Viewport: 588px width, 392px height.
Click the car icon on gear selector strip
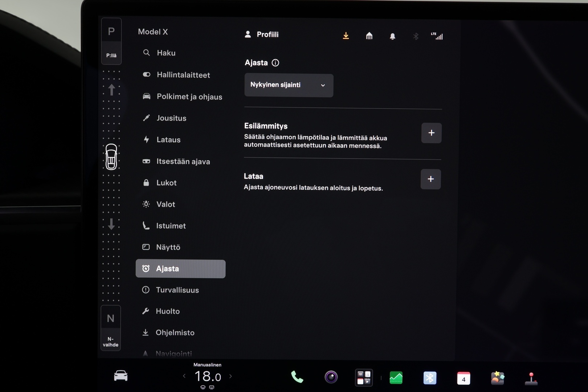(x=111, y=157)
